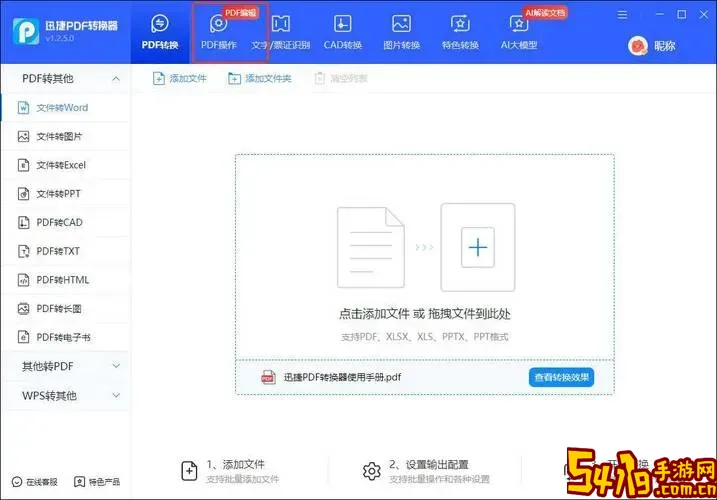Select 文件转PPT in sidebar

[x=66, y=194]
